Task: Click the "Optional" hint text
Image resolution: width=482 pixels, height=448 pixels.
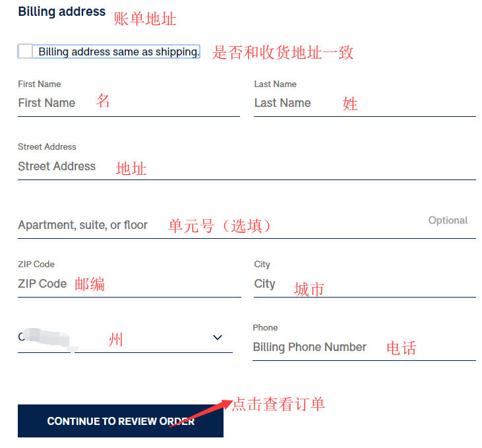Action: pyautogui.click(x=448, y=220)
